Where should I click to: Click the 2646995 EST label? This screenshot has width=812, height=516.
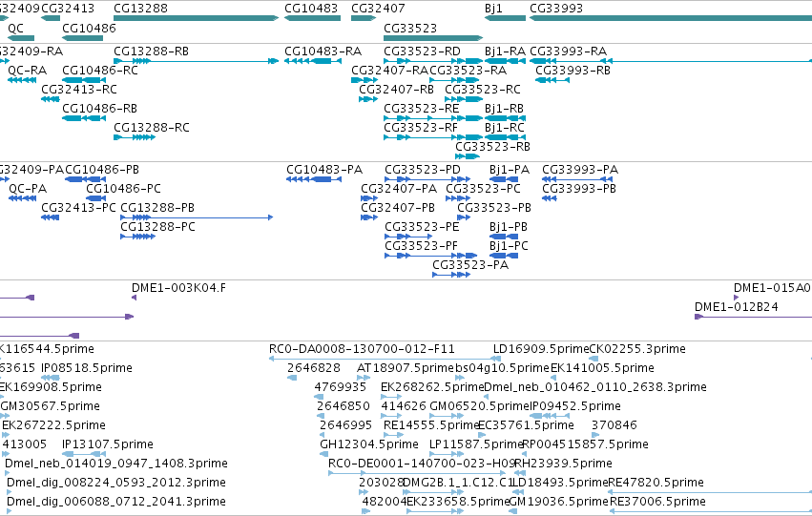point(346,424)
